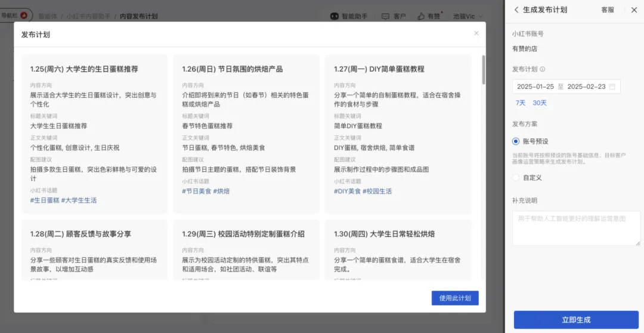Click the 补充说明 text area

pos(576,228)
